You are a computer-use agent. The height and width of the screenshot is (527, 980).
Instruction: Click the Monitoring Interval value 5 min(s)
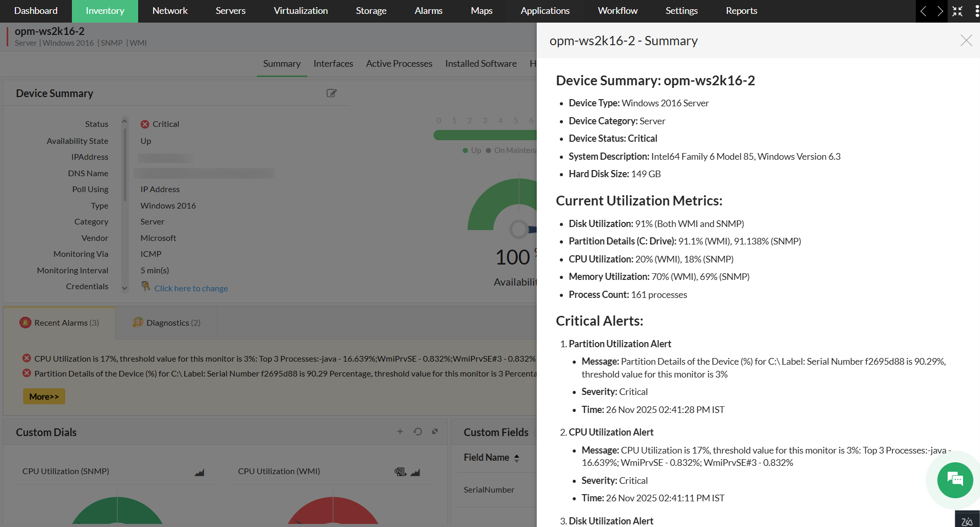[x=155, y=270]
